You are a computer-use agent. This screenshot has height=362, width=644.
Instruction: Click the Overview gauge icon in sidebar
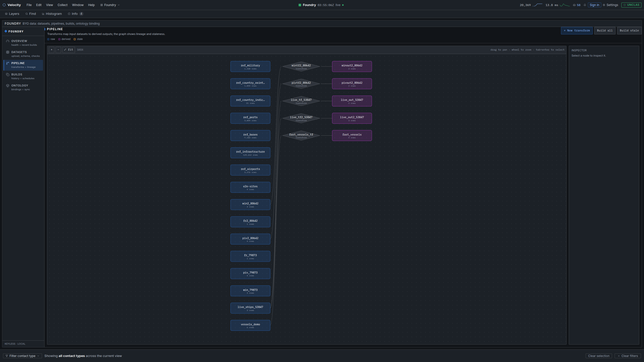click(x=8, y=41)
